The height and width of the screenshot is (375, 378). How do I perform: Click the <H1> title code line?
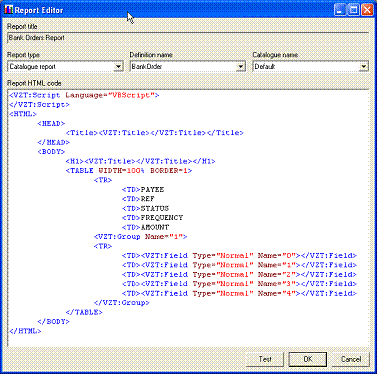140,161
